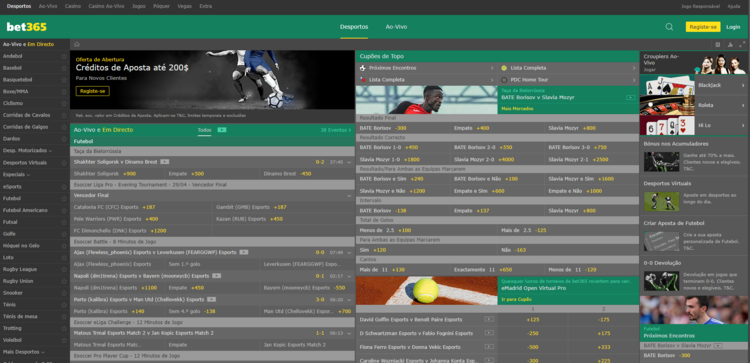Open stream icon for BATE Borisov banner
Screen dimensions: 750x363
(x=630, y=98)
